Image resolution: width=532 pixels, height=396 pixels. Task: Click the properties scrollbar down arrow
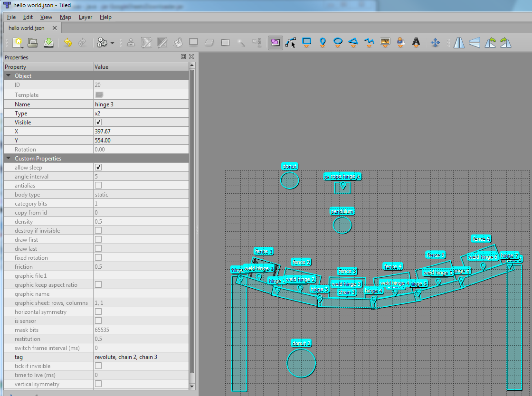click(x=192, y=386)
